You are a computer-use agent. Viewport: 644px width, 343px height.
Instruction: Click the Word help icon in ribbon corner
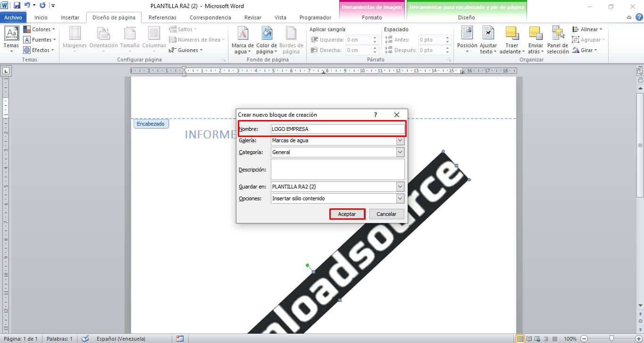(x=638, y=17)
